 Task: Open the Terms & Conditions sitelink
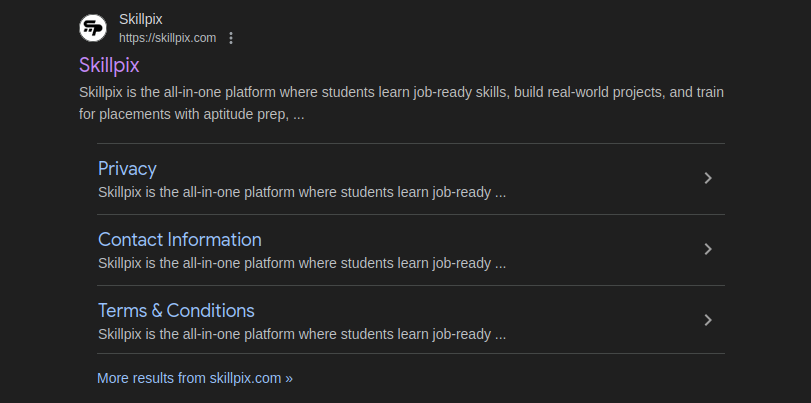pyautogui.click(x=176, y=310)
